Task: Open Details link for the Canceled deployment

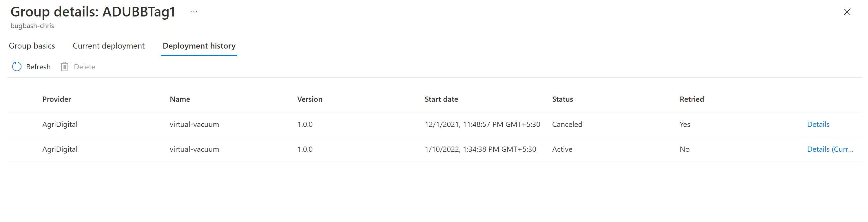Action: point(818,125)
